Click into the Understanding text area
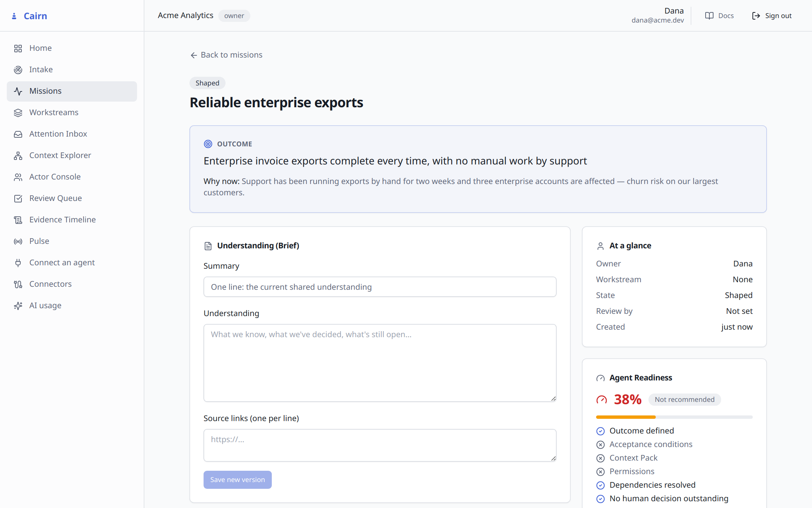Image resolution: width=812 pixels, height=508 pixels. (x=380, y=363)
